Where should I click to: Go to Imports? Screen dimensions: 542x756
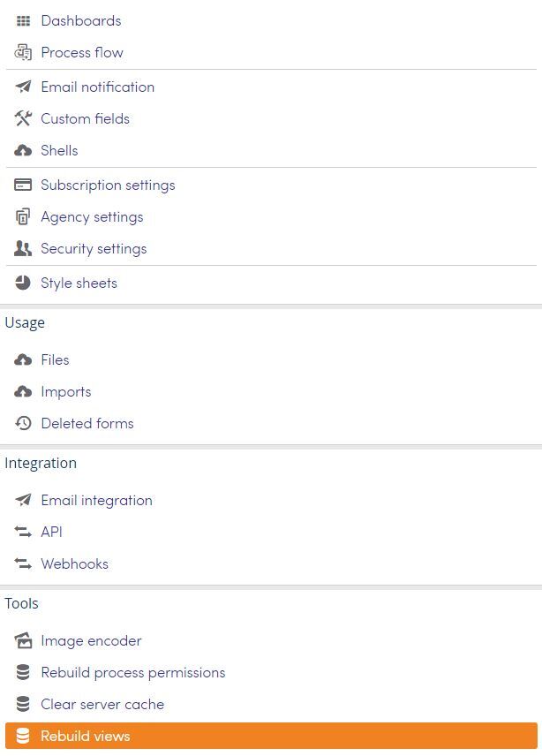tap(271, 391)
